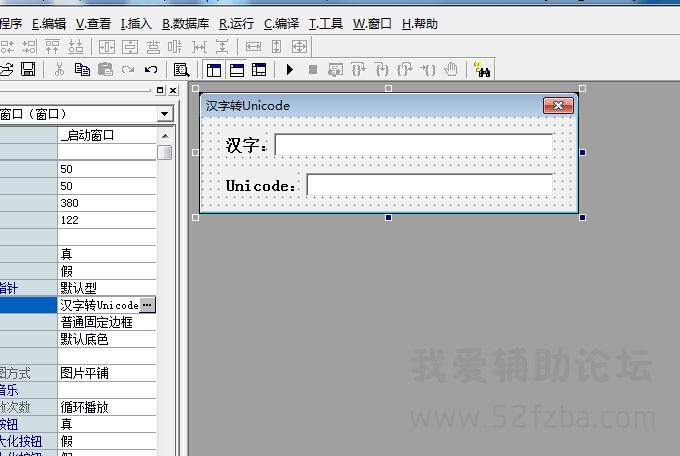Open the W.窗口 menu
680x456 pixels.
point(372,23)
